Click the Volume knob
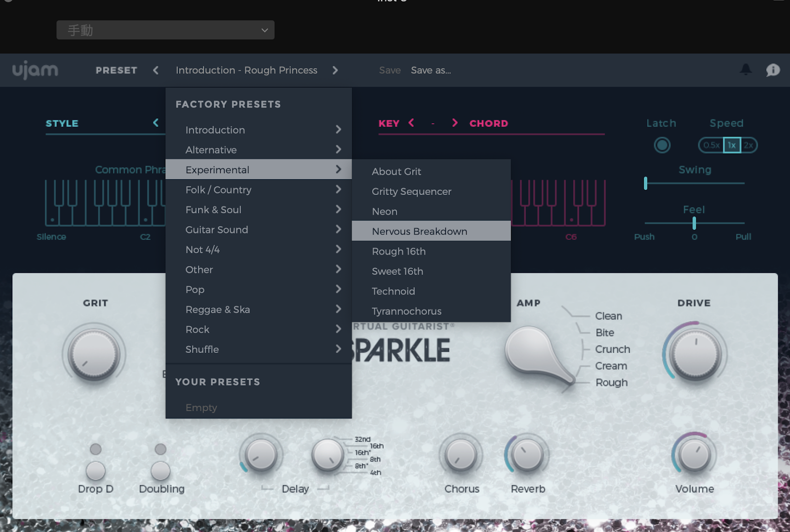The height and width of the screenshot is (532, 790). (694, 455)
